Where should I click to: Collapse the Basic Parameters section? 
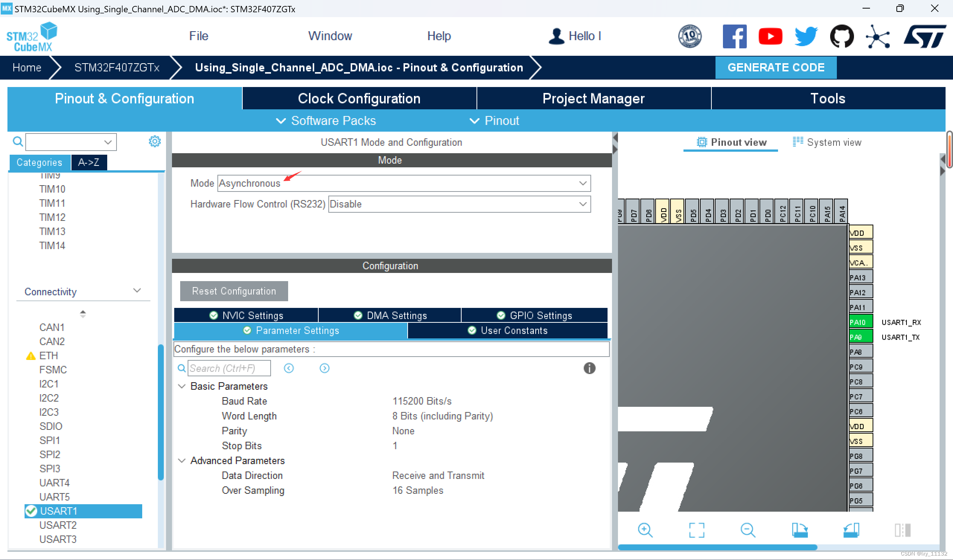point(182,386)
